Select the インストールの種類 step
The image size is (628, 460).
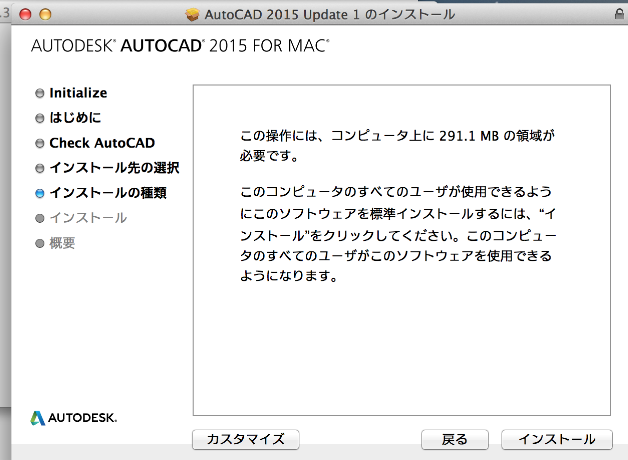point(108,193)
